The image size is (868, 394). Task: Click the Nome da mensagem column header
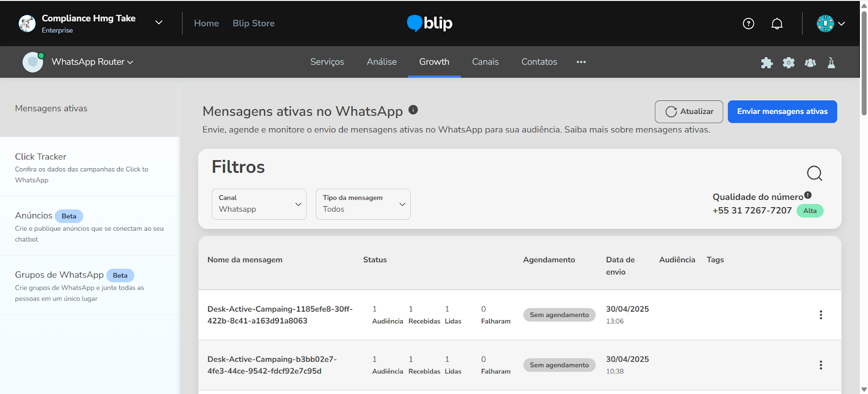(x=245, y=260)
